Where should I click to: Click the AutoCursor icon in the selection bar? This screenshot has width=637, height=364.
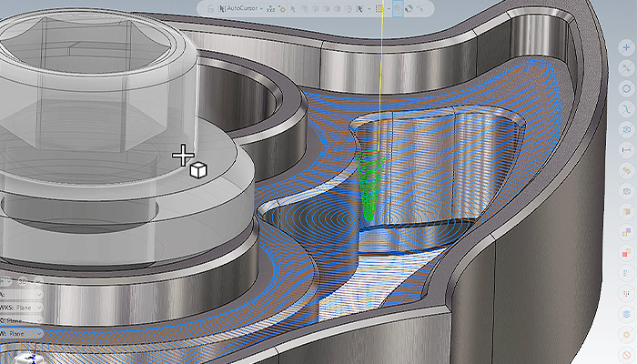click(x=223, y=8)
